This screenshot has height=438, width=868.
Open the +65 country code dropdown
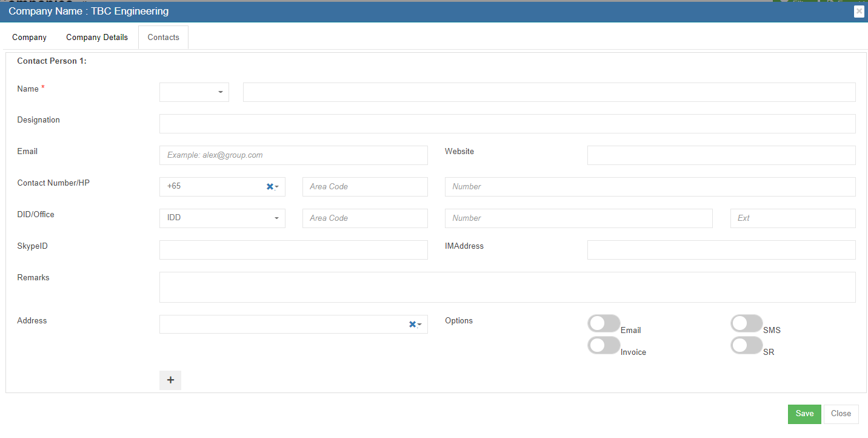(277, 187)
